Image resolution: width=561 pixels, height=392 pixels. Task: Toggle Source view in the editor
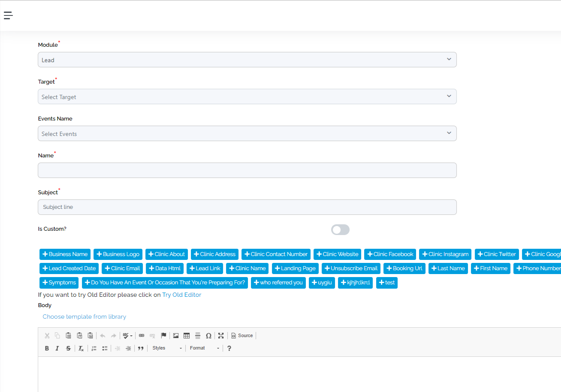242,335
